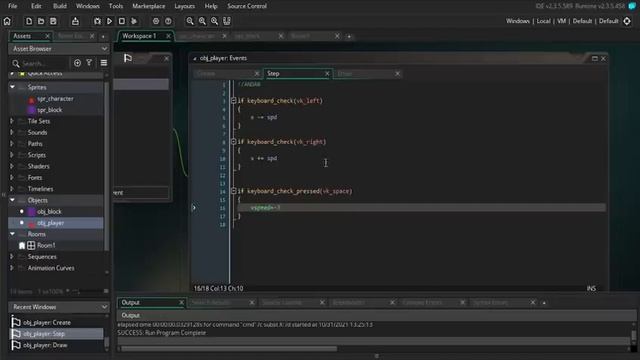
Task: Open Asset Browser hamburger menu
Action: (104, 63)
